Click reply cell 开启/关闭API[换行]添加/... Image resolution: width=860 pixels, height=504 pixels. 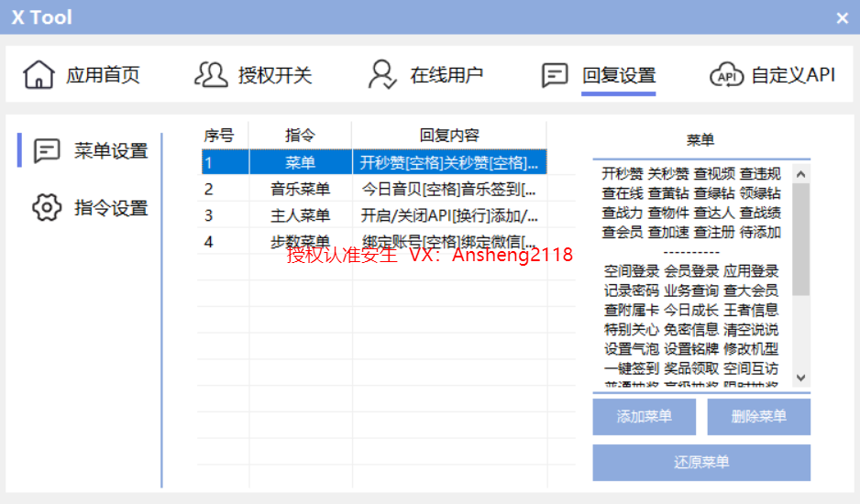click(449, 215)
